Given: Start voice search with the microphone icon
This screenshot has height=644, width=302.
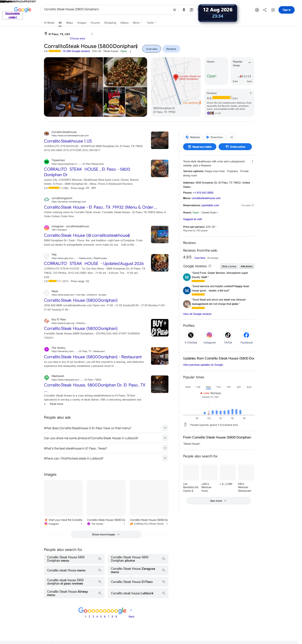Looking at the screenshot, I should (x=184, y=10).
